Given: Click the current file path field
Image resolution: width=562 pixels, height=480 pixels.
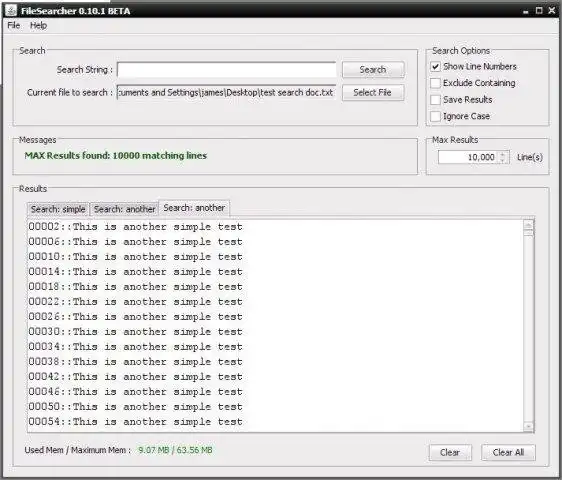Looking at the screenshot, I should coord(227,92).
